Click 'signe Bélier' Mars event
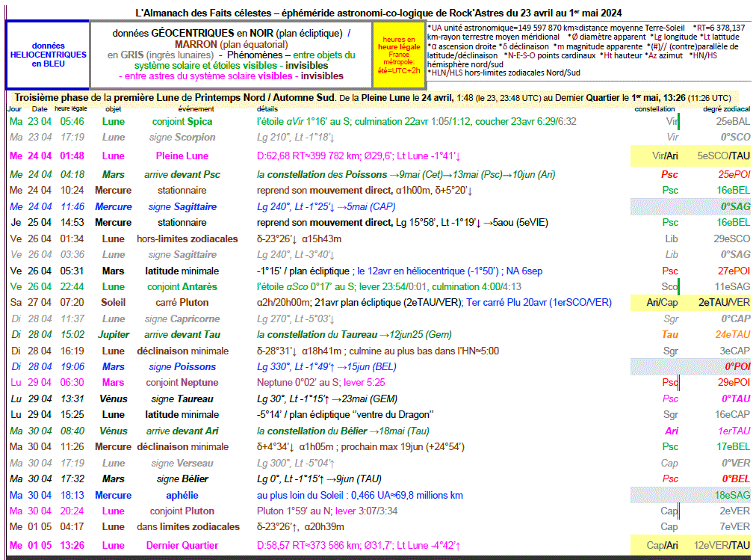The height and width of the screenshot is (560, 756). (182, 479)
